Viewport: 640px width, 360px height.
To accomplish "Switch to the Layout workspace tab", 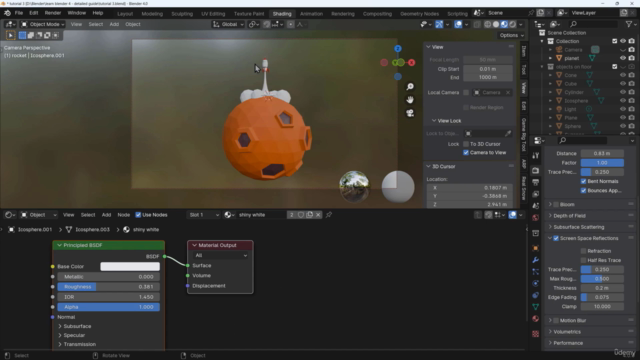I will [x=125, y=13].
